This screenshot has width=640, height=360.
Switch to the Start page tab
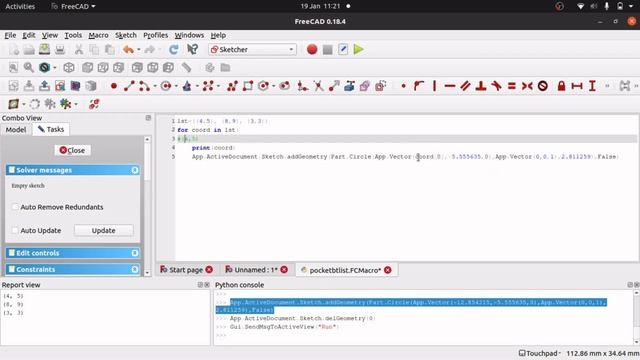(x=186, y=270)
